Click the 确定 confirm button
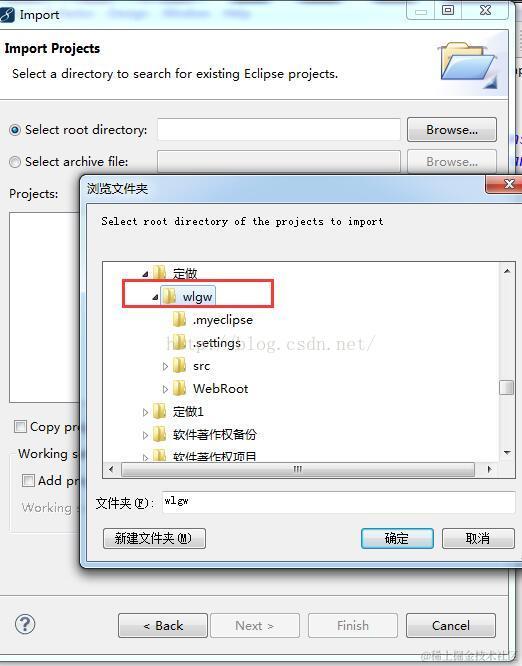Viewport: 522px width, 666px height. (397, 538)
